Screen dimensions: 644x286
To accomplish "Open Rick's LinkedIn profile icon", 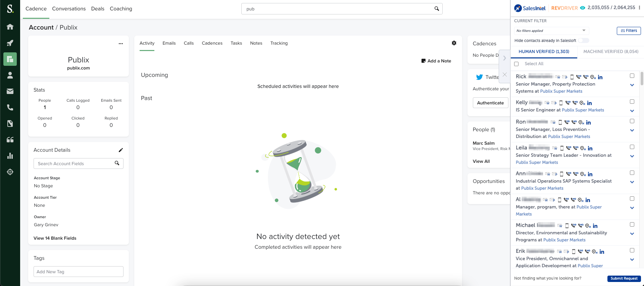I will [600, 77].
